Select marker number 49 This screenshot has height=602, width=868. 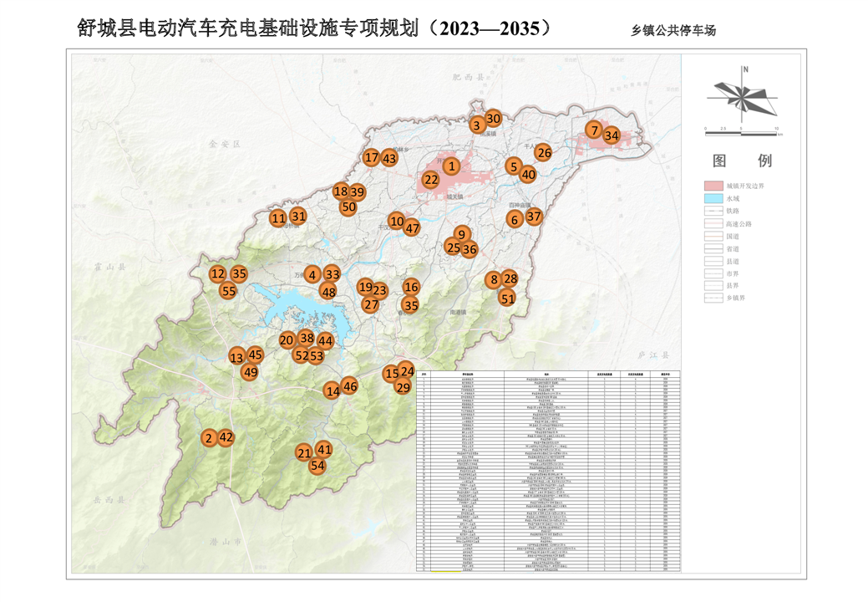pos(251,372)
